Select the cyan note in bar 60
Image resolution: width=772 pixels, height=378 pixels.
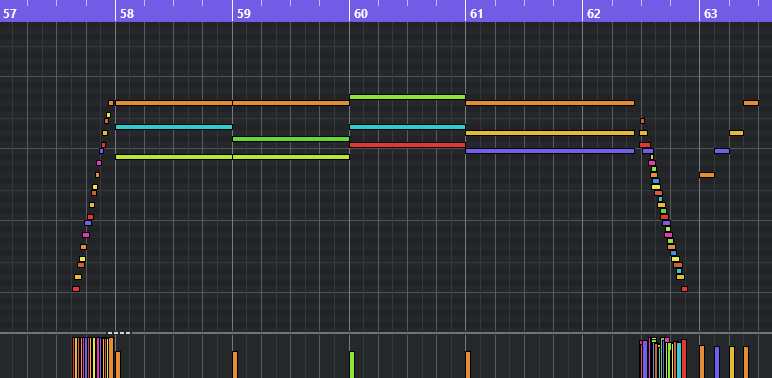407,127
